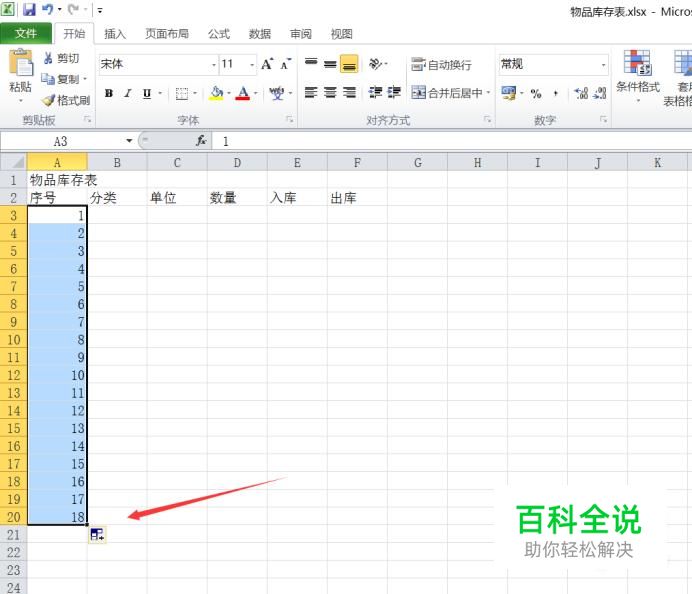Toggle Center horizontal alignment

pos(330,93)
